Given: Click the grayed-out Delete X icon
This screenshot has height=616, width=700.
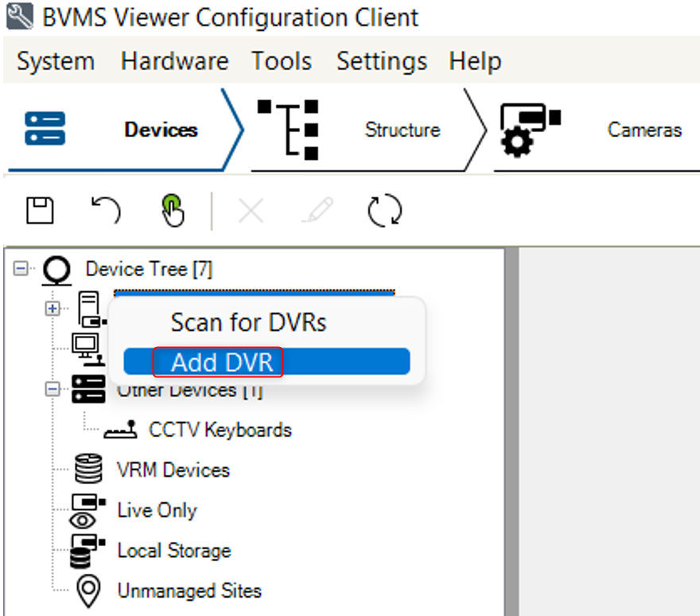Looking at the screenshot, I should pyautogui.click(x=251, y=212).
